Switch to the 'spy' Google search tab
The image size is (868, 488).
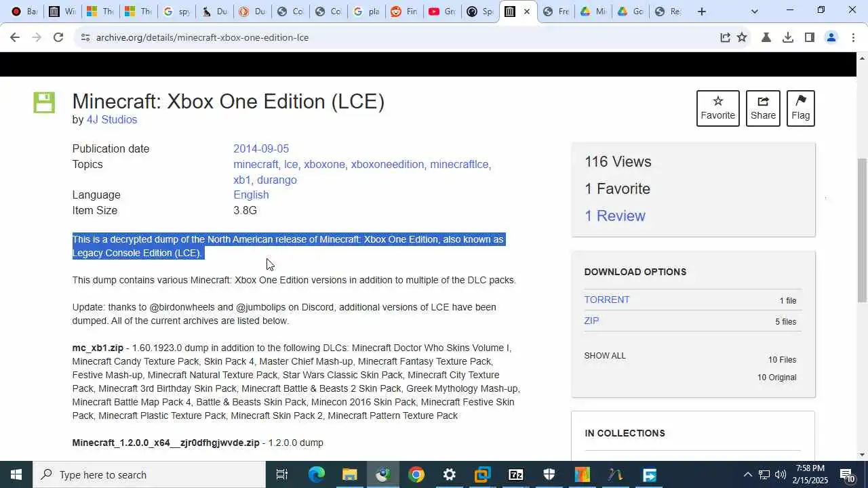click(x=176, y=12)
